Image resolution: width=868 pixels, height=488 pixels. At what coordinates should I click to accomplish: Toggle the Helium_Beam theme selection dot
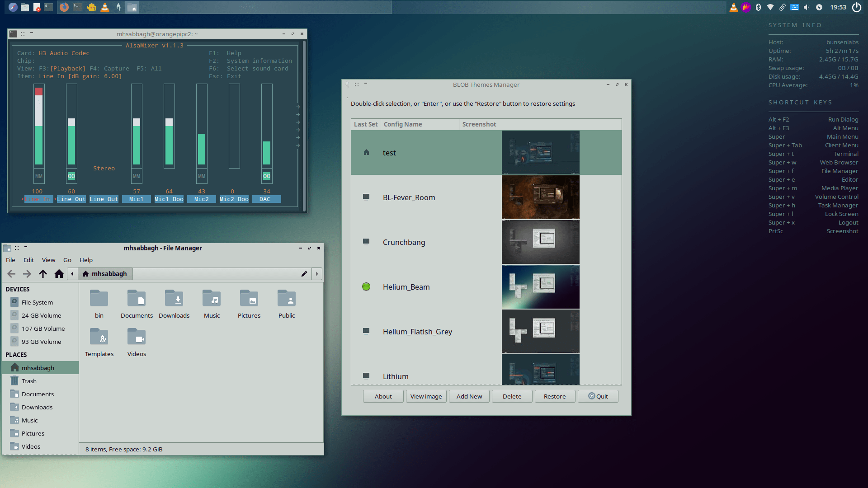pos(366,286)
